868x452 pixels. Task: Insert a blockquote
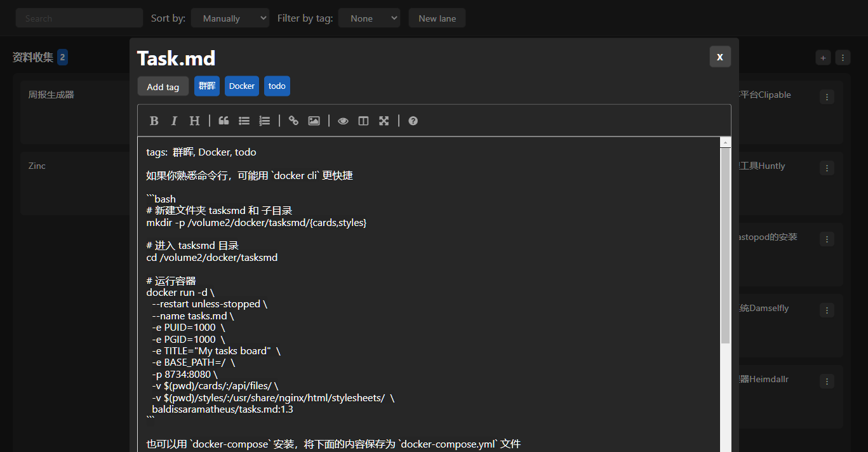click(x=223, y=121)
